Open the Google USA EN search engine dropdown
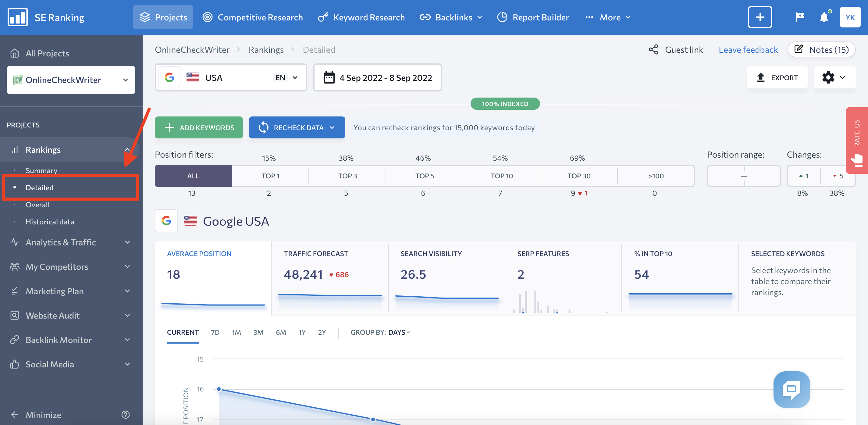The width and height of the screenshot is (868, 425). [231, 77]
